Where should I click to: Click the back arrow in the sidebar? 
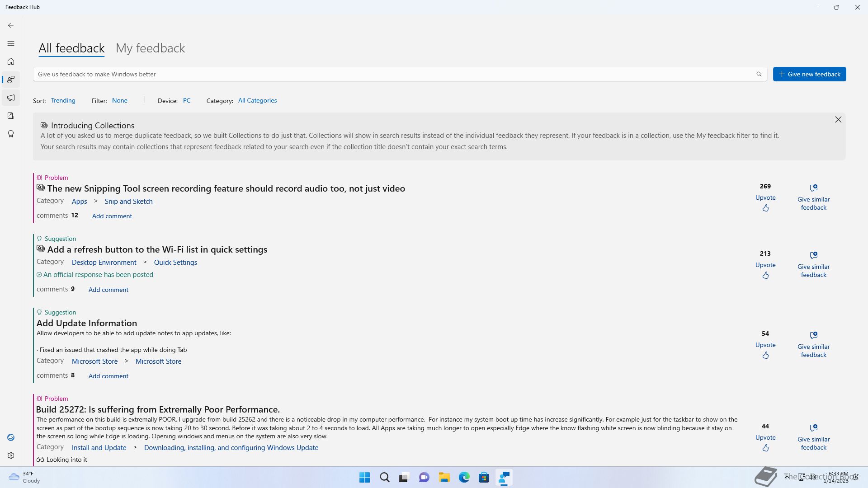(11, 25)
